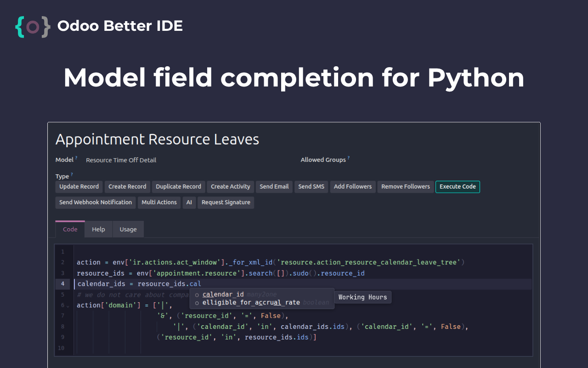Open the Help tab
Viewport: 588px width, 368px height.
98,229
